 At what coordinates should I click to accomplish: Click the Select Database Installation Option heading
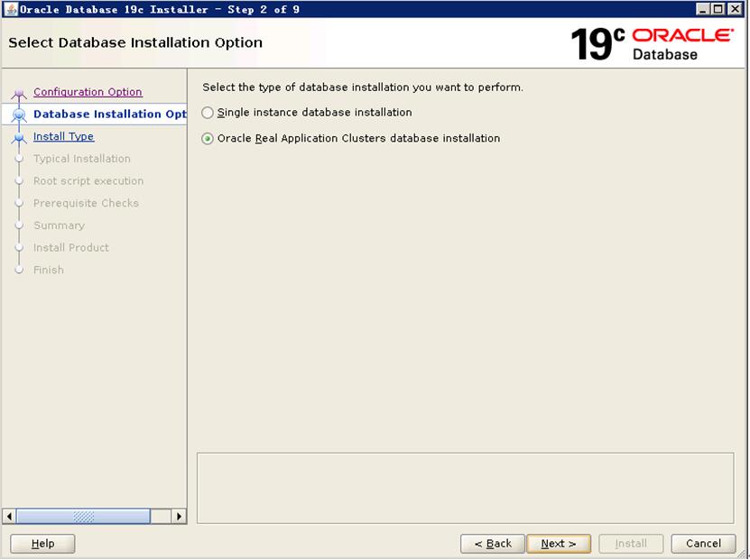point(135,42)
